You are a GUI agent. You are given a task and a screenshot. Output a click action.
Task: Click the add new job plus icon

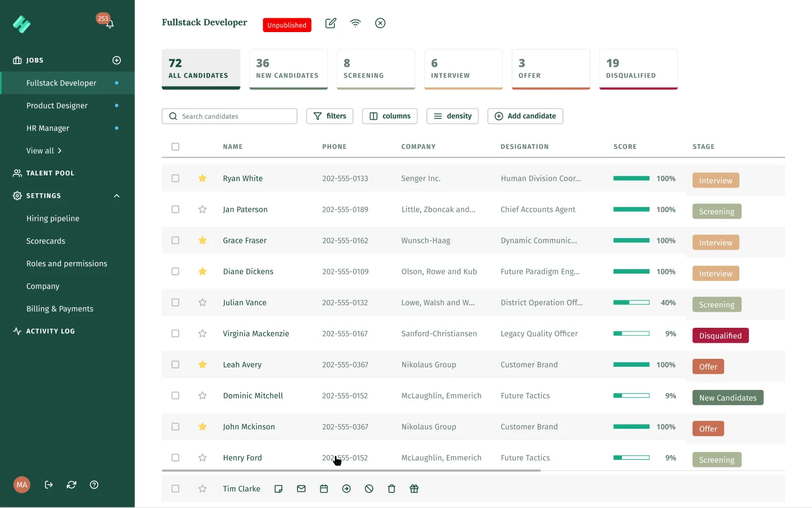pyautogui.click(x=117, y=60)
